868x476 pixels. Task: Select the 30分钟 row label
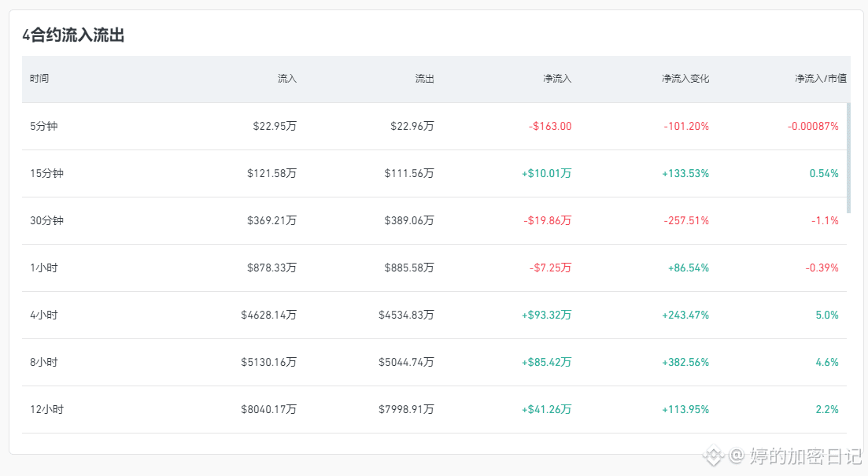point(46,220)
